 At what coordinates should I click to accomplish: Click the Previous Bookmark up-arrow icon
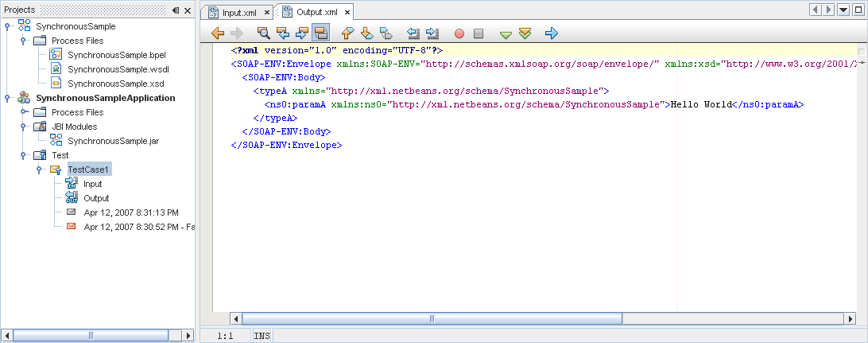coord(347,33)
